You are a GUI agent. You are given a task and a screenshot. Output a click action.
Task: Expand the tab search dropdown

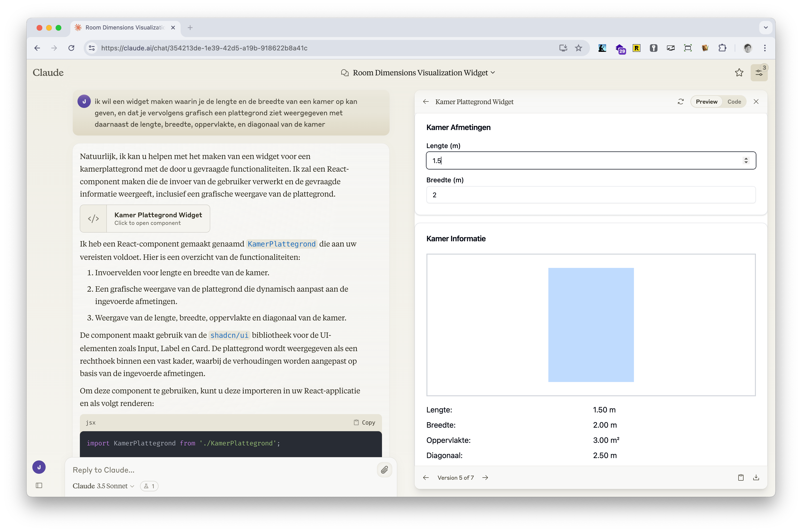point(766,28)
